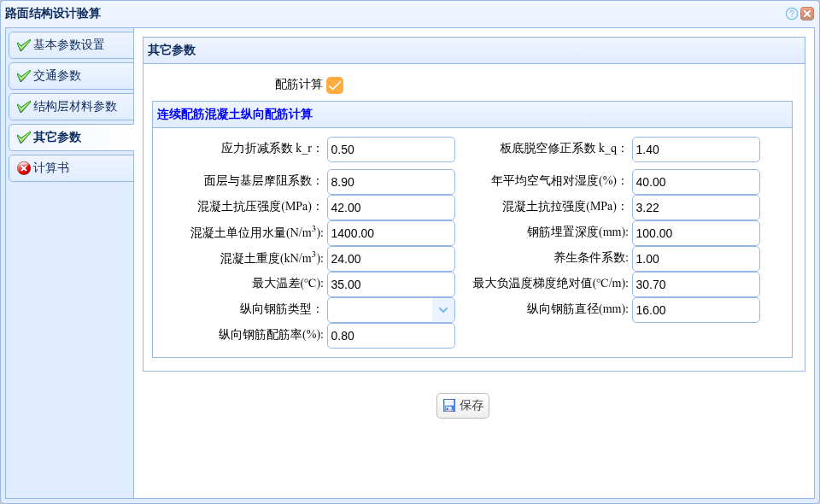Close the 路面结构设计验算 dialog
The image size is (820, 504).
807,14
